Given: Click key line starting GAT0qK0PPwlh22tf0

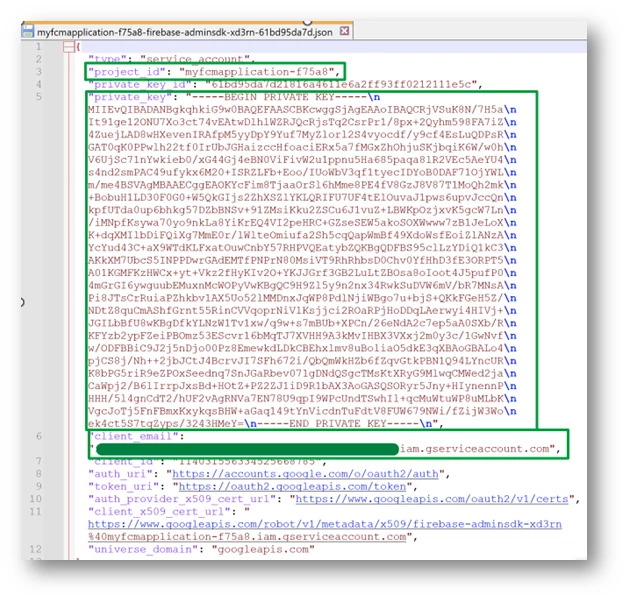Looking at the screenshot, I should coord(302,147).
